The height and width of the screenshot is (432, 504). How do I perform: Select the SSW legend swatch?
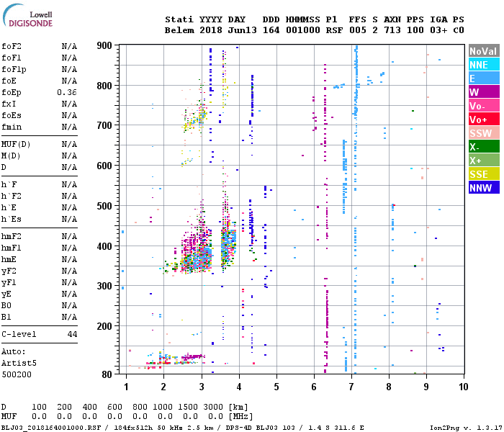tap(484, 133)
